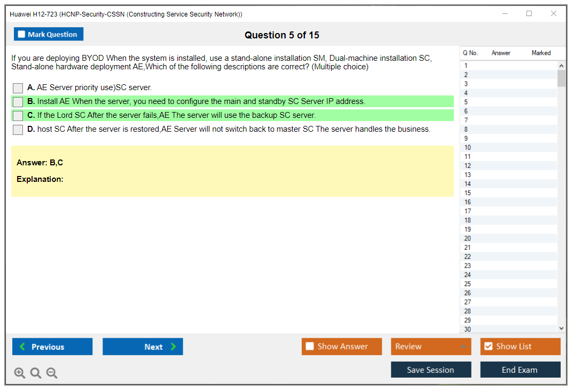The height and width of the screenshot is (392, 574).
Task: Select answer option C checkbox
Action: [18, 116]
